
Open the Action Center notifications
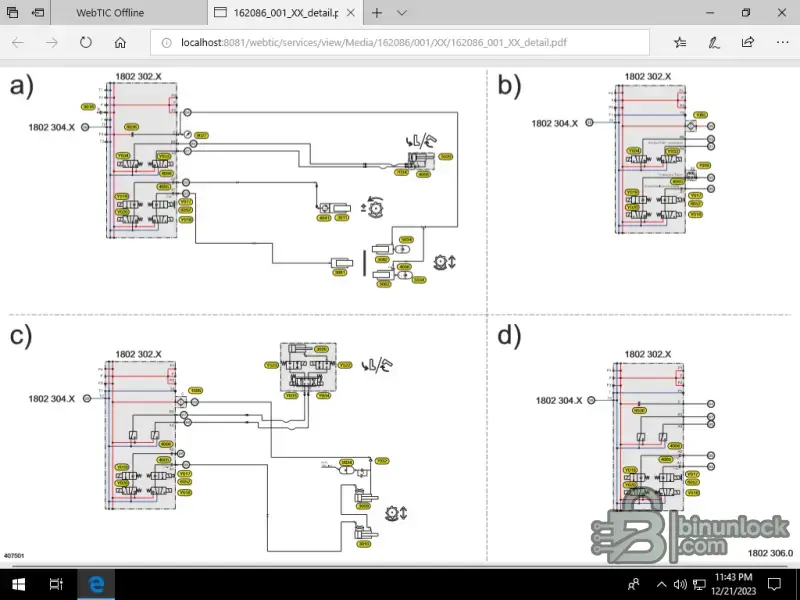[774, 585]
